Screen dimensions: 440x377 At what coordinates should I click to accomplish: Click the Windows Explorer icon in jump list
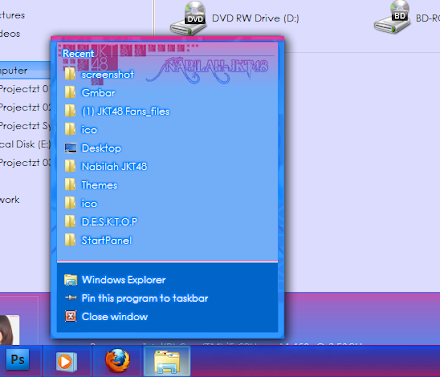coord(70,280)
